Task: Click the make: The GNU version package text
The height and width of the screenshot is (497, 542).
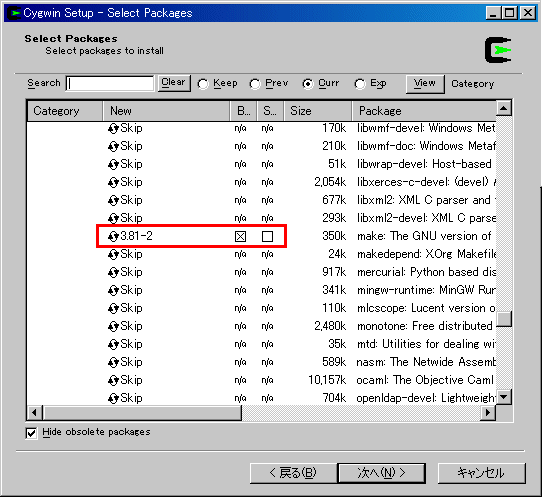Action: pyautogui.click(x=424, y=236)
